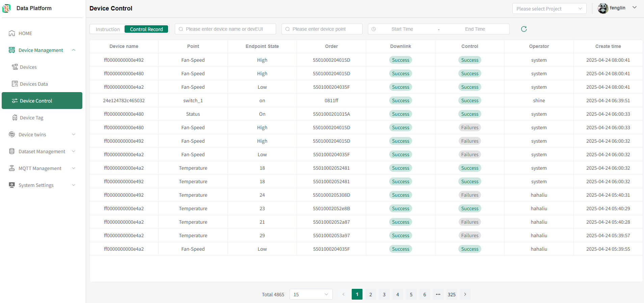Click the HOME house icon
644x303 pixels.
[12, 33]
